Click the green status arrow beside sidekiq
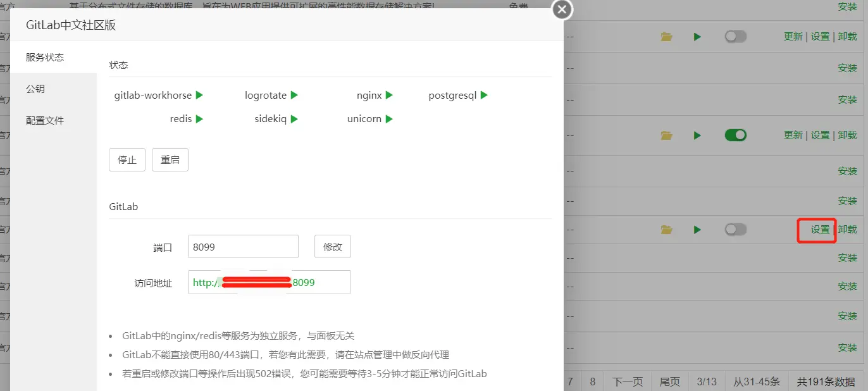The width and height of the screenshot is (868, 391). tap(294, 119)
